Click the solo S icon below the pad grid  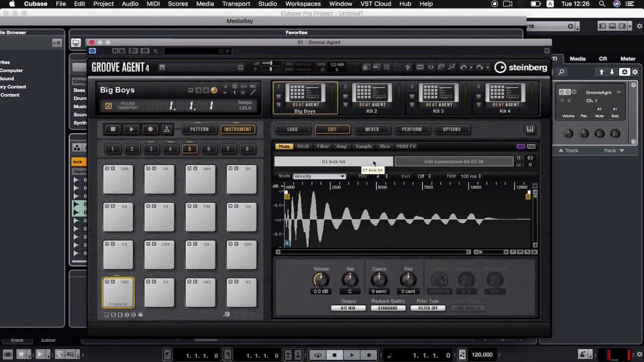113,314
